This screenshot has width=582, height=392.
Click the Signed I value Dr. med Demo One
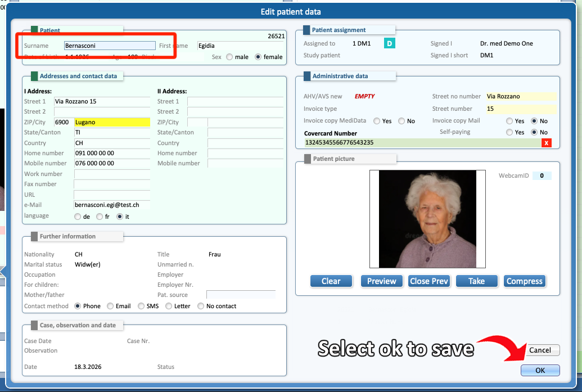pyautogui.click(x=506, y=43)
